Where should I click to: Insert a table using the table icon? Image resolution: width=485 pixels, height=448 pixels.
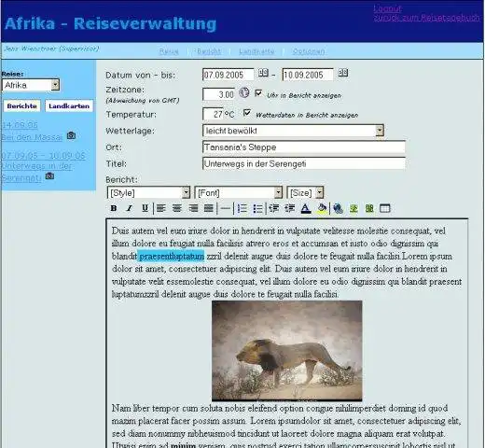coord(385,208)
